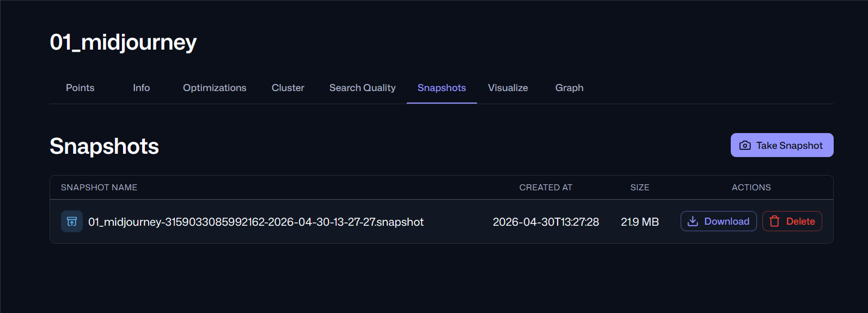
Task: Click the ACTIONS column header
Action: (751, 188)
